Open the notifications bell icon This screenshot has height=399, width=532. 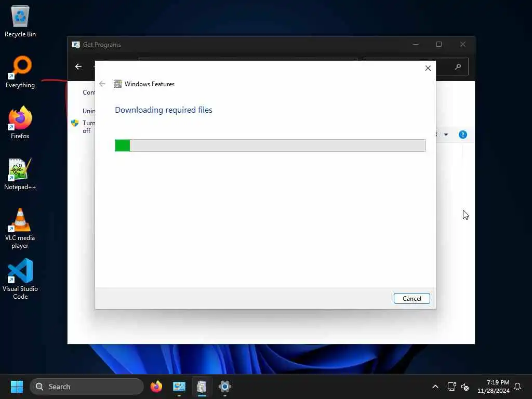[x=517, y=387]
